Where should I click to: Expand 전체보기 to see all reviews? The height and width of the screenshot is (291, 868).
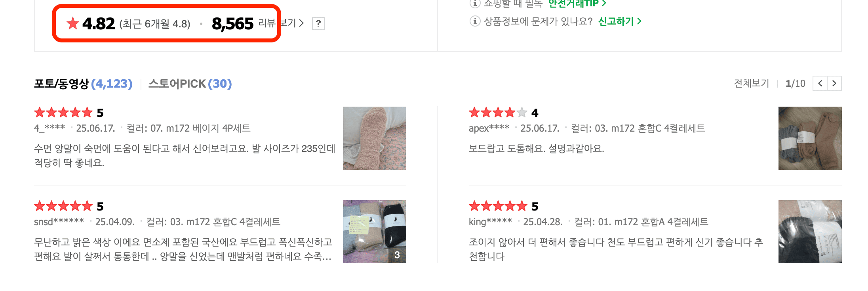(751, 83)
